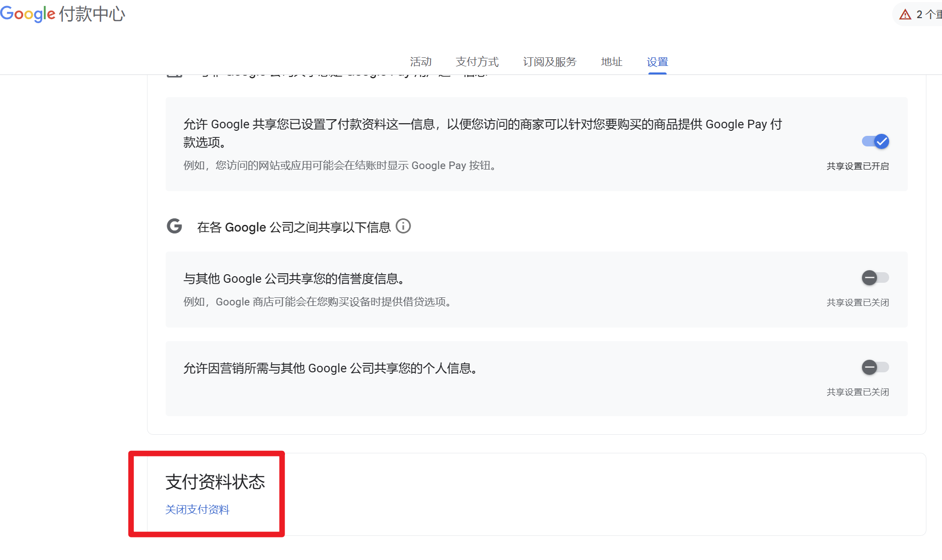The height and width of the screenshot is (560, 942).
Task: Click the 共享设置已开启 status label
Action: point(858,166)
